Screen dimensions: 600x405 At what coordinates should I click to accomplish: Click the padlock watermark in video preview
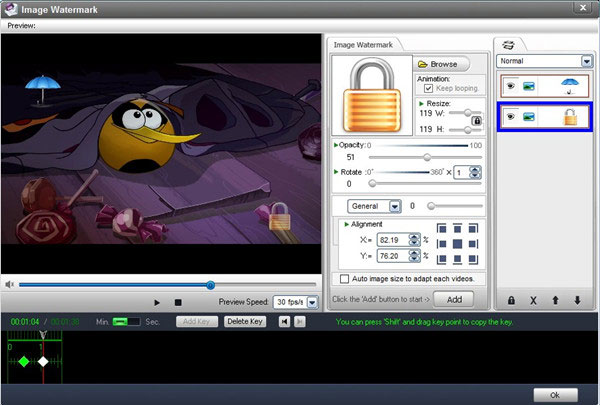pos(280,216)
